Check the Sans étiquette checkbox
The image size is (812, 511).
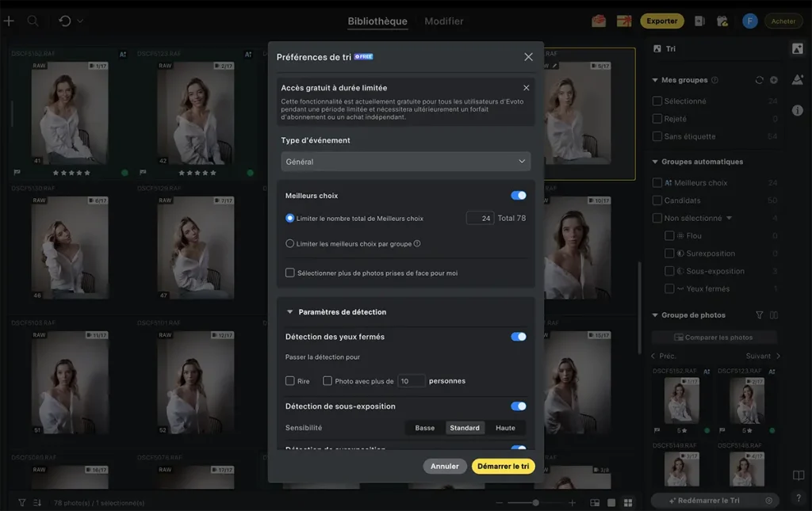(x=657, y=136)
